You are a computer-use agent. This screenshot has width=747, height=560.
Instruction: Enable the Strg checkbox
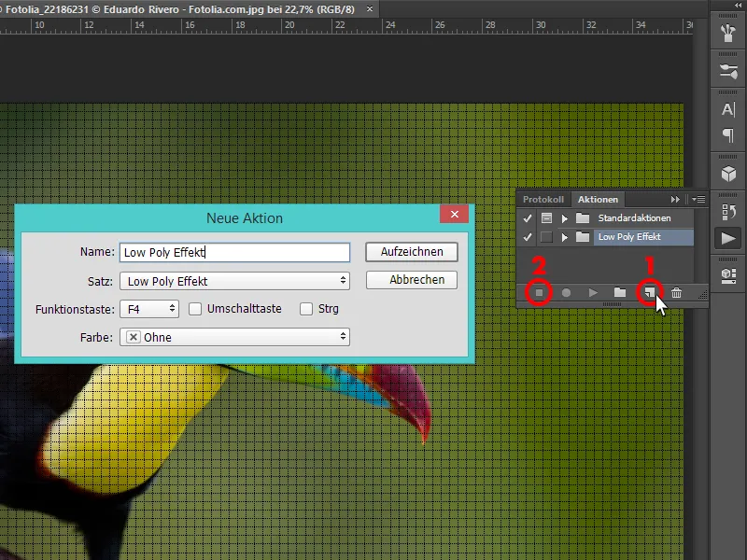point(306,308)
